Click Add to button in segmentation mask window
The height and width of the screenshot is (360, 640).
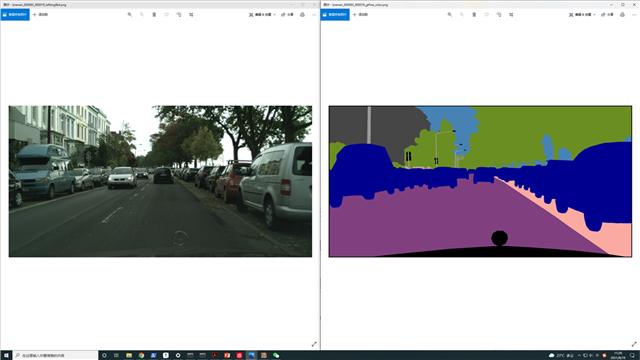pyautogui.click(x=360, y=15)
